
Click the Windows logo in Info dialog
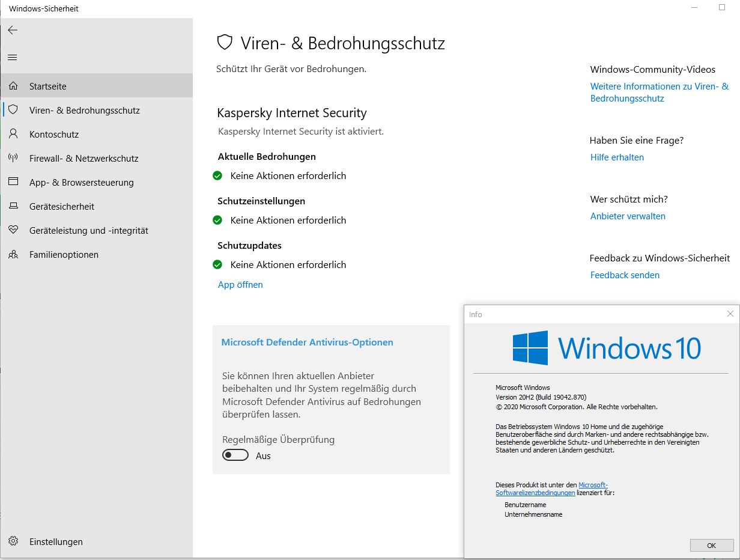(530, 348)
